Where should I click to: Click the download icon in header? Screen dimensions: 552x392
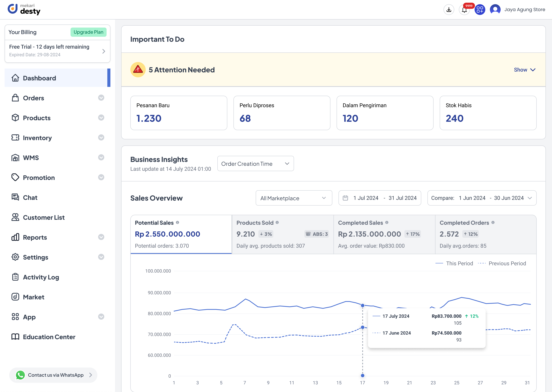449,10
